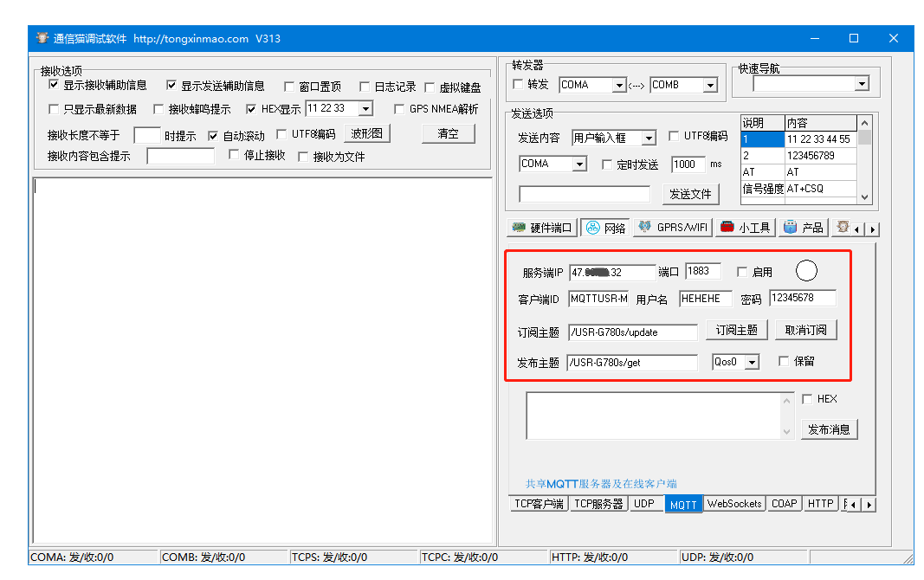Viewport: 924px width, 580px height.
Task: Switch to the TCP客户端 tab
Action: point(539,504)
